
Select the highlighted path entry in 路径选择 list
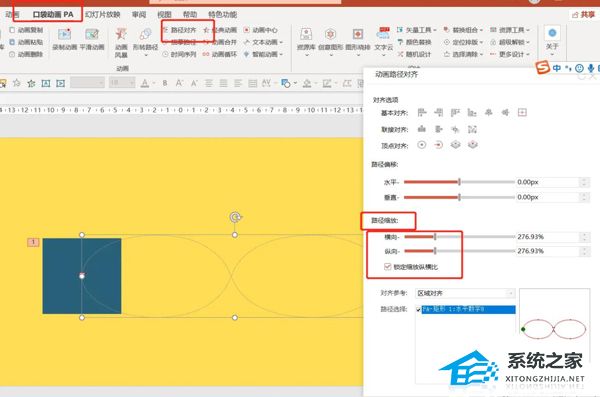click(468, 309)
